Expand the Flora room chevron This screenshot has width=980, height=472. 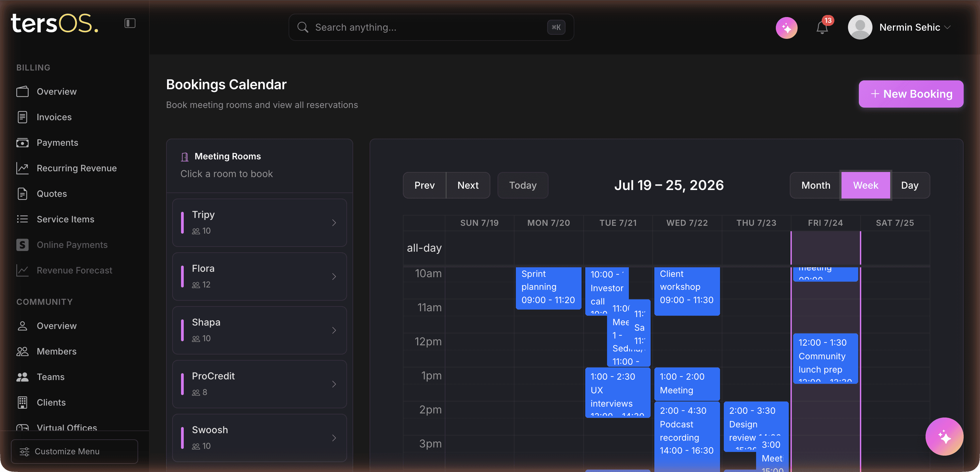pos(334,277)
